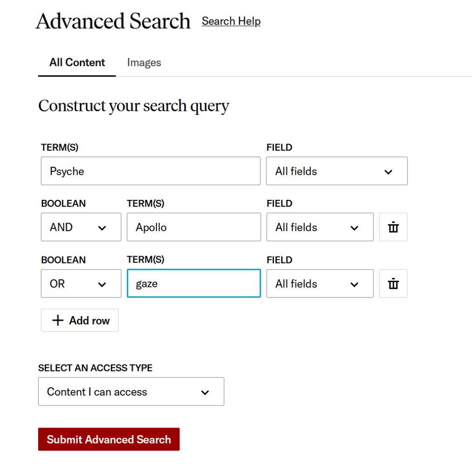The image size is (472, 476).
Task: Expand the Apollo row's All fields dropdown
Action: 319,227
